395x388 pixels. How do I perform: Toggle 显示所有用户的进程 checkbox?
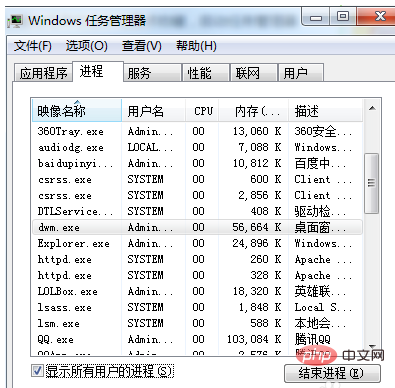[37, 371]
